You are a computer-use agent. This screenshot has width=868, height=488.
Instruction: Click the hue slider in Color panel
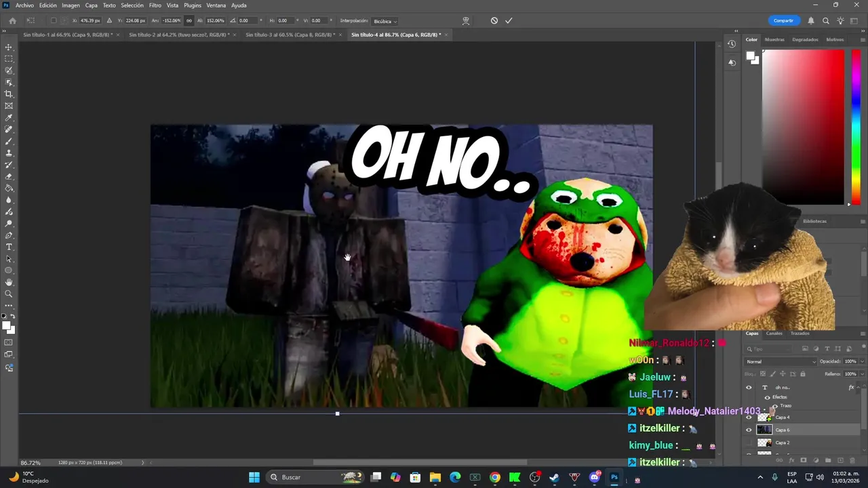coord(856,127)
